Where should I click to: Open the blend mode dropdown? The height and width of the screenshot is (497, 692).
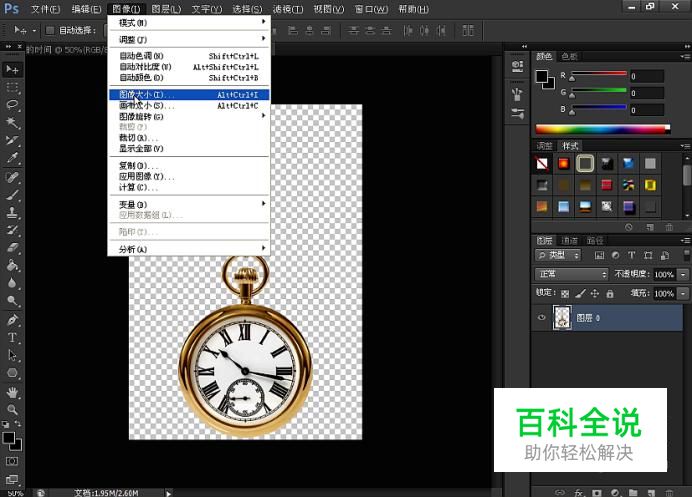pyautogui.click(x=572, y=274)
